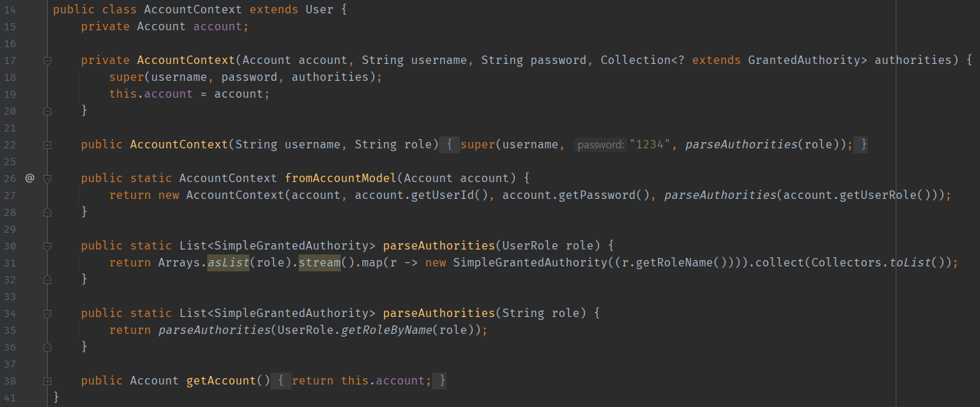Click line number 22 in the gutter
980x407 pixels.
(x=9, y=145)
